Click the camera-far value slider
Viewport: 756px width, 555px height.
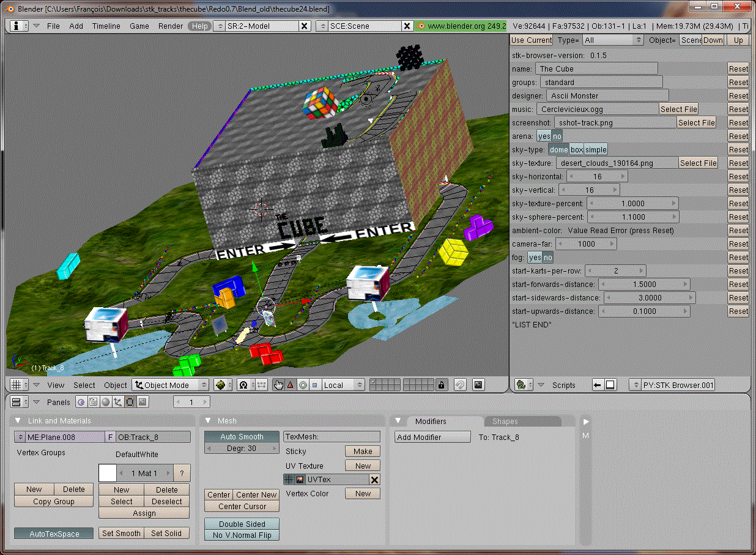[x=586, y=244]
